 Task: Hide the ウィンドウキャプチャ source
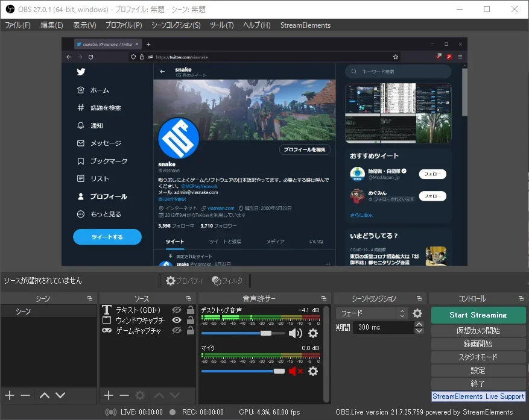click(177, 320)
